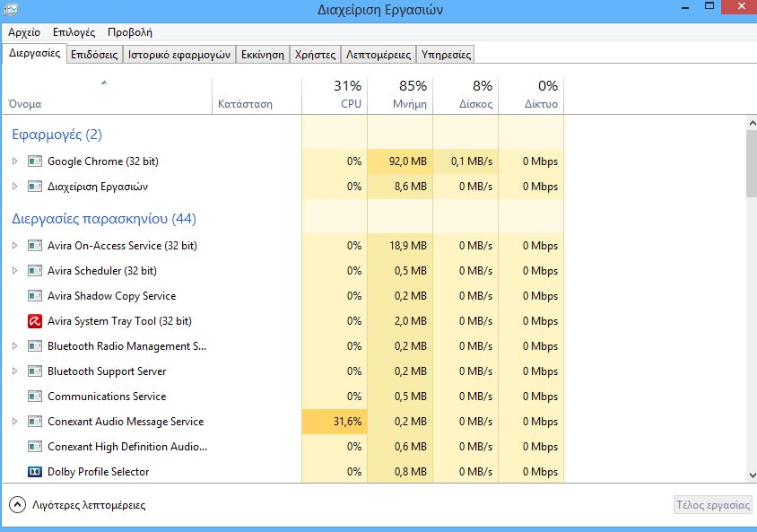Expand the Bluetooth Radio Management group
The image size is (757, 532).
pyautogui.click(x=15, y=346)
